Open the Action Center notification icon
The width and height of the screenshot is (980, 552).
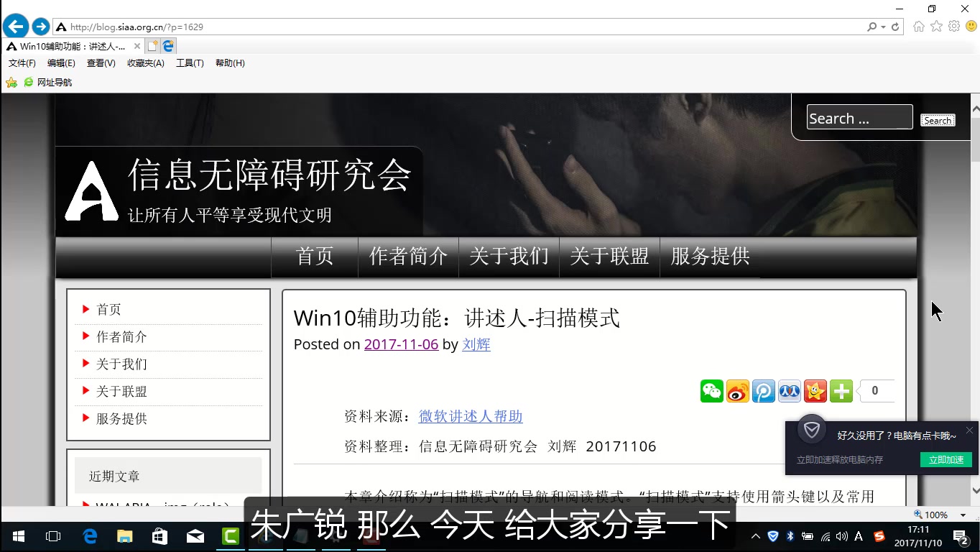pyautogui.click(x=961, y=536)
